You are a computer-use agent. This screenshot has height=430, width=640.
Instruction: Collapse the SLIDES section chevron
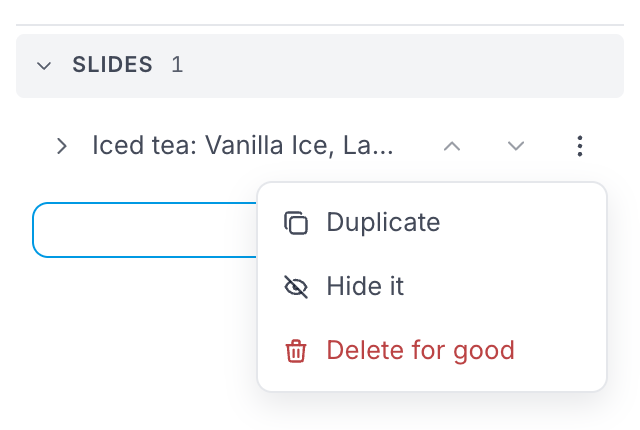(x=44, y=65)
